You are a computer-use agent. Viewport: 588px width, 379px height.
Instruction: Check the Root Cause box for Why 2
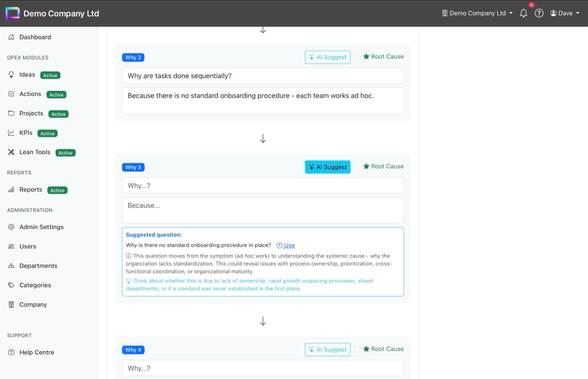357,57
